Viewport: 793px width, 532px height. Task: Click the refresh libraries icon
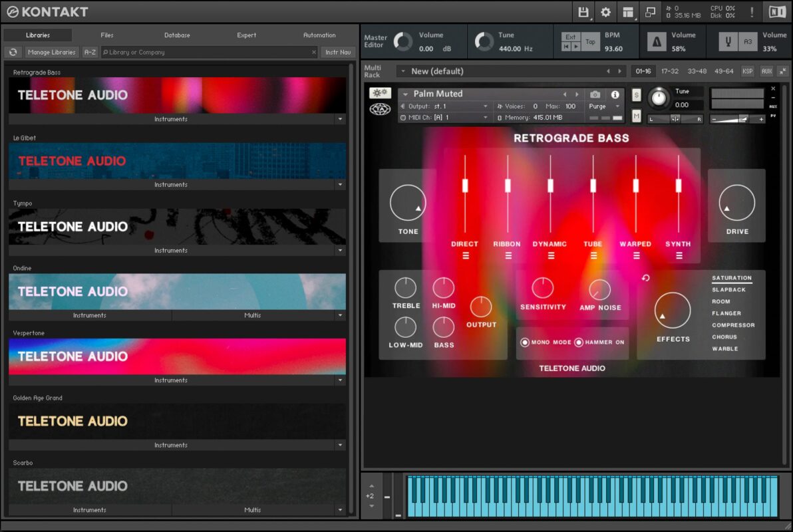click(13, 52)
